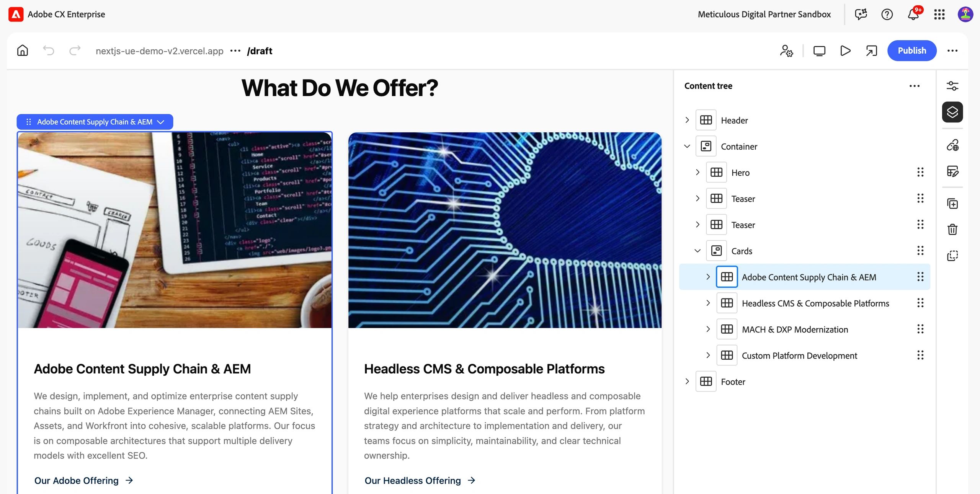Go to Home in editor toolbar
Image resolution: width=980 pixels, height=494 pixels.
point(23,51)
